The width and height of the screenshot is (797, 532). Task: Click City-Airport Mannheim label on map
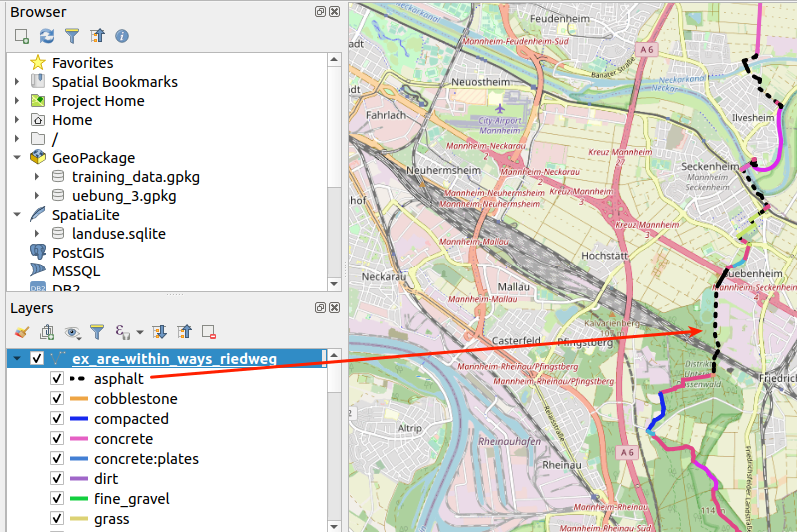(x=500, y=125)
